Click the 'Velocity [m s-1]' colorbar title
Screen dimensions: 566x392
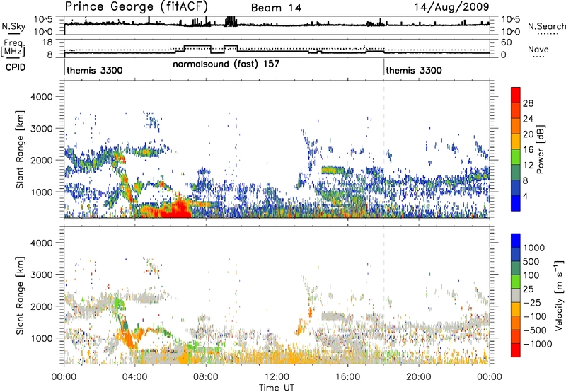(x=559, y=295)
